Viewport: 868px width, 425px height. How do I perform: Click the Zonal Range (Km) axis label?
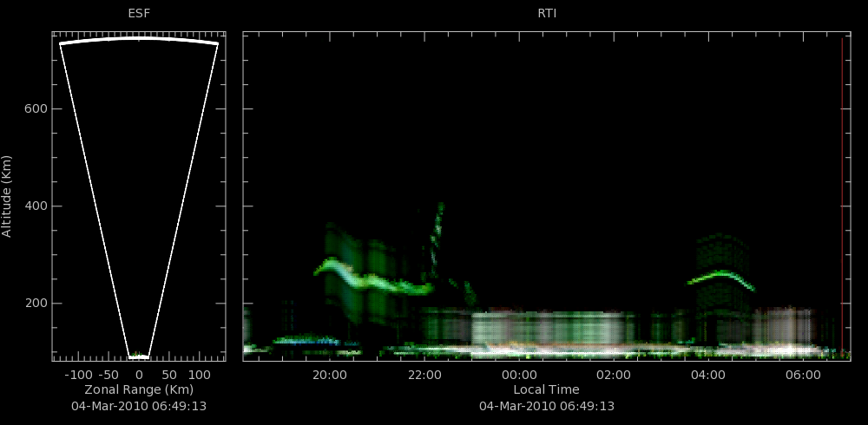[139, 389]
